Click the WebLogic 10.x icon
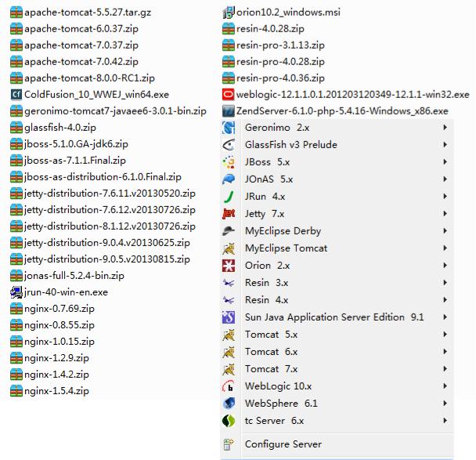The width and height of the screenshot is (476, 460). click(x=229, y=386)
